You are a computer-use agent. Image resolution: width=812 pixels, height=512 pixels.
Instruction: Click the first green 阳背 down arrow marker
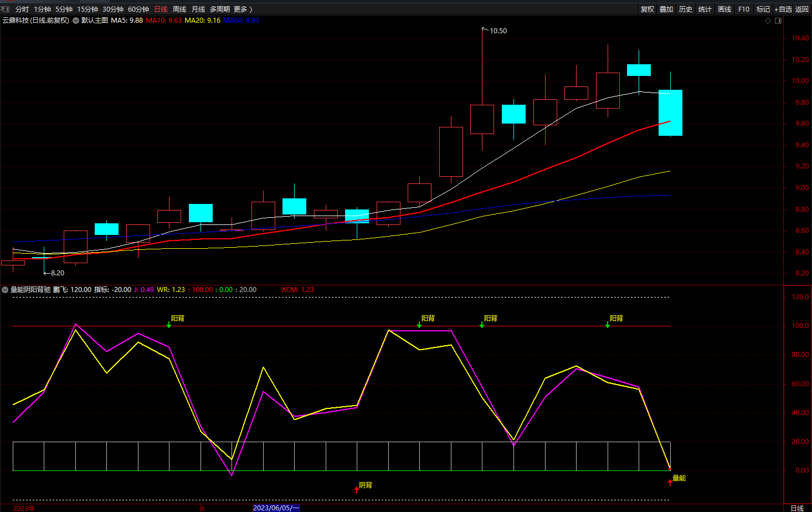coord(169,325)
